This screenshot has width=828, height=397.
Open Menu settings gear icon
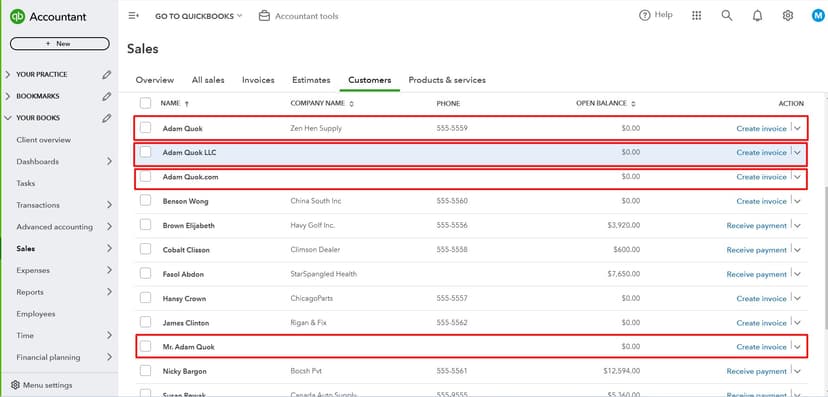pyautogui.click(x=15, y=385)
